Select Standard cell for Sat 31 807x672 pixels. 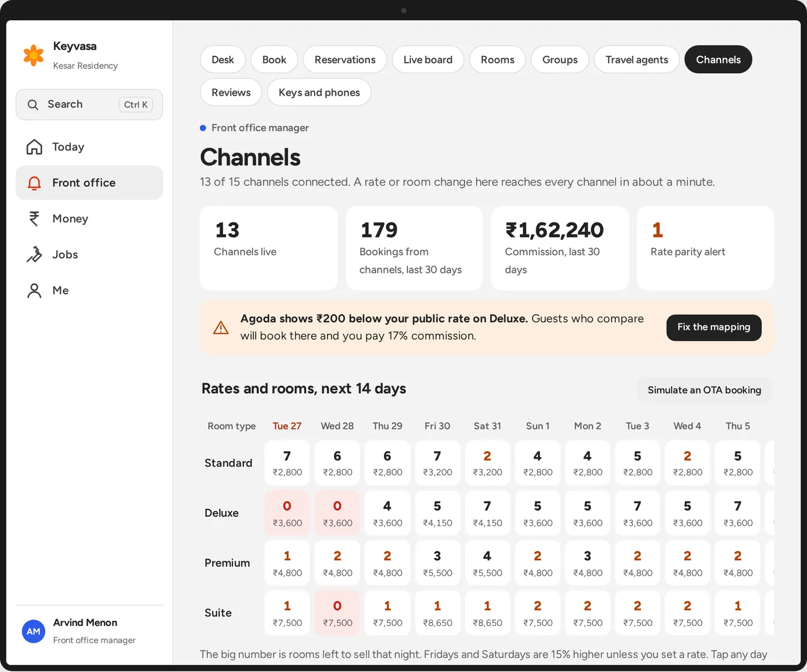[x=487, y=463]
